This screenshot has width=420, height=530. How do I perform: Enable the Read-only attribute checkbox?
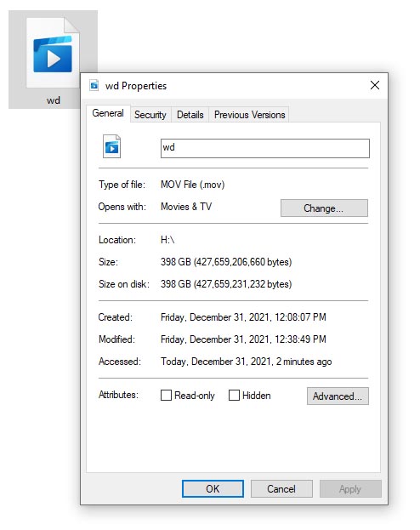pyautogui.click(x=166, y=395)
